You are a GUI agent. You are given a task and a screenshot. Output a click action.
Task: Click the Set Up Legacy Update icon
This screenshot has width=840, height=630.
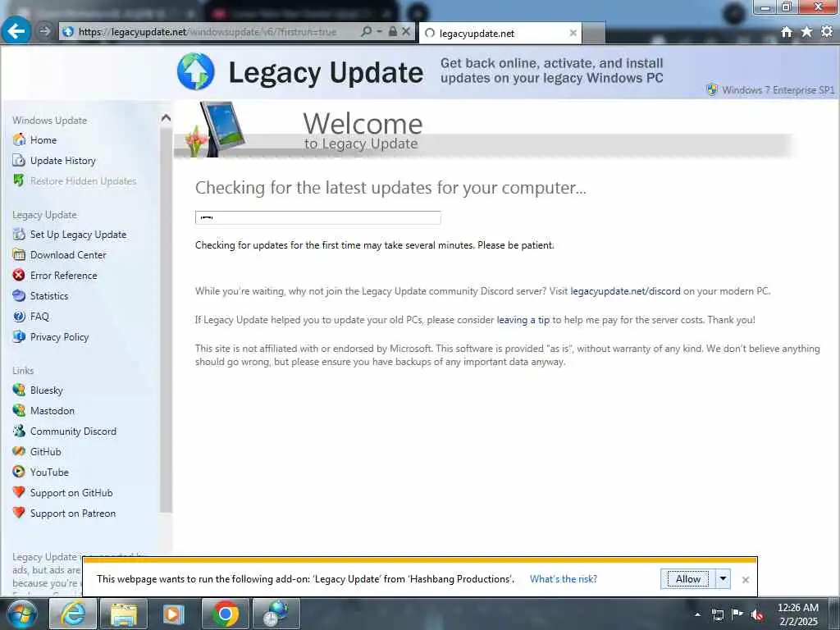click(x=19, y=234)
